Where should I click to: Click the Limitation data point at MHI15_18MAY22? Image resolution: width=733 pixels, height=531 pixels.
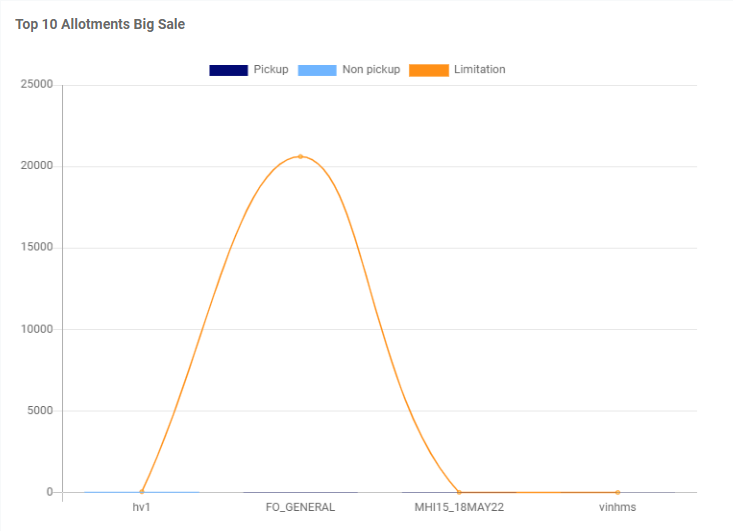(x=459, y=492)
